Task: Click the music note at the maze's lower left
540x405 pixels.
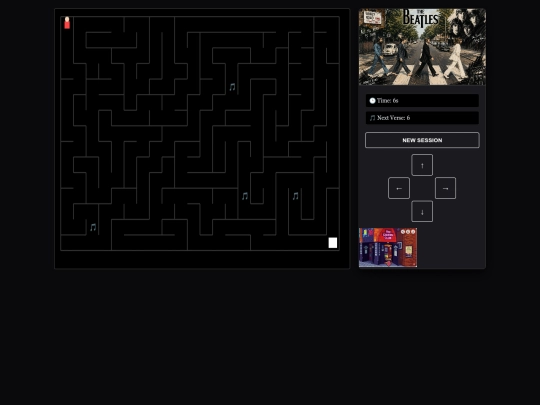Action: [93, 227]
